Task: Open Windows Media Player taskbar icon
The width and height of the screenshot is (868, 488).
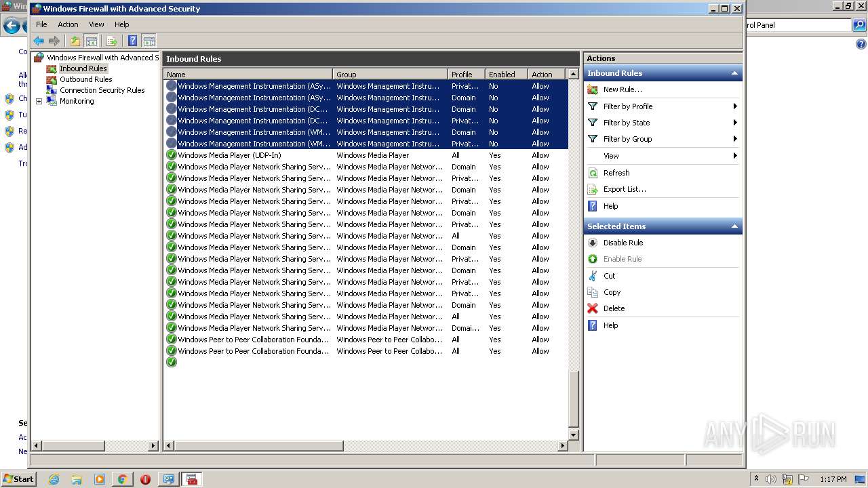Action: coord(100,479)
